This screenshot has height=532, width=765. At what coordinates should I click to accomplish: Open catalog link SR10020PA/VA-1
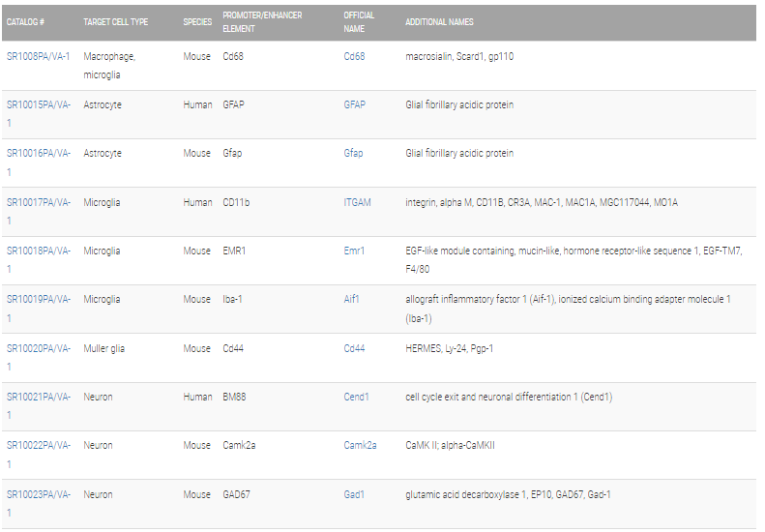pos(38,357)
